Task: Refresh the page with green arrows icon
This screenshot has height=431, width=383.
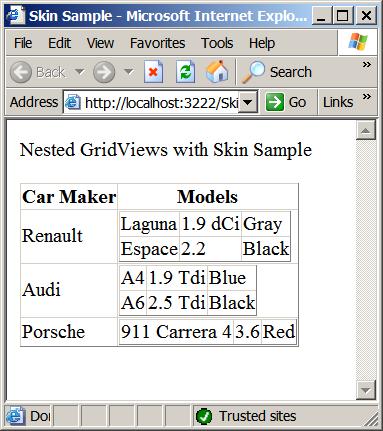Action: tap(185, 72)
